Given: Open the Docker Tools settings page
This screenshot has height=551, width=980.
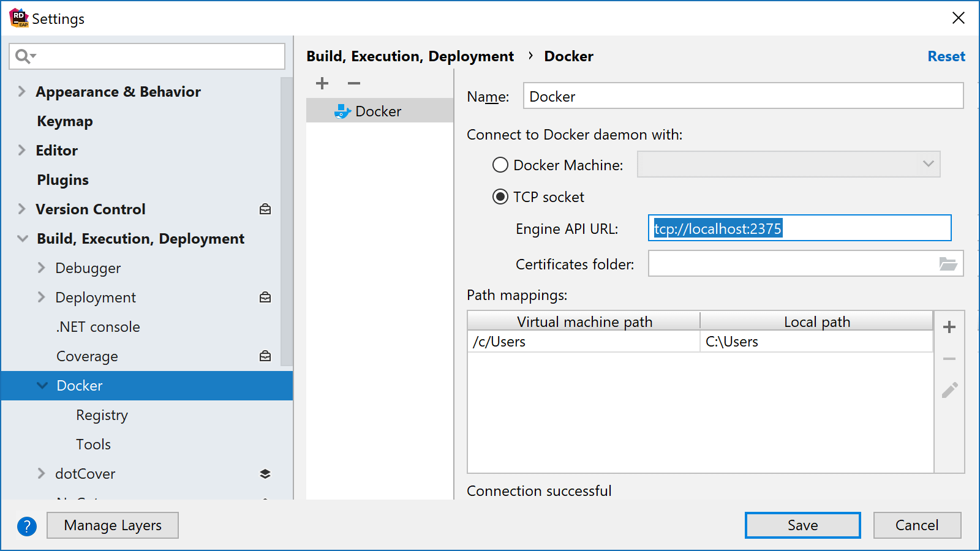Looking at the screenshot, I should [x=93, y=444].
